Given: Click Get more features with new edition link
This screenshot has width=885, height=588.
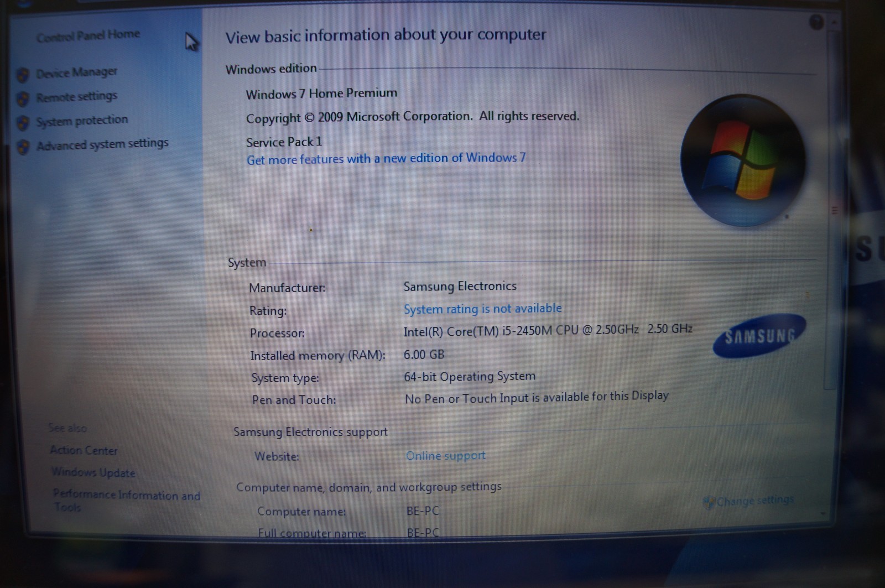Looking at the screenshot, I should pyautogui.click(x=386, y=159).
